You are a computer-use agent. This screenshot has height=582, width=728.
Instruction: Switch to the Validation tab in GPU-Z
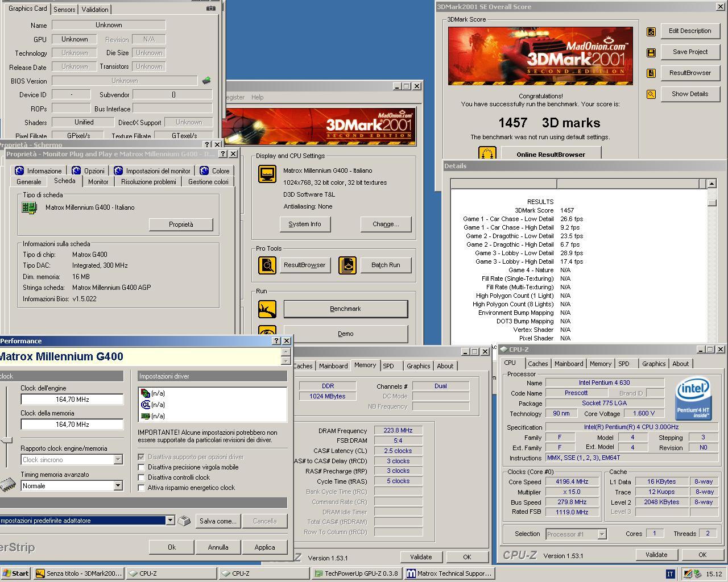pos(95,10)
